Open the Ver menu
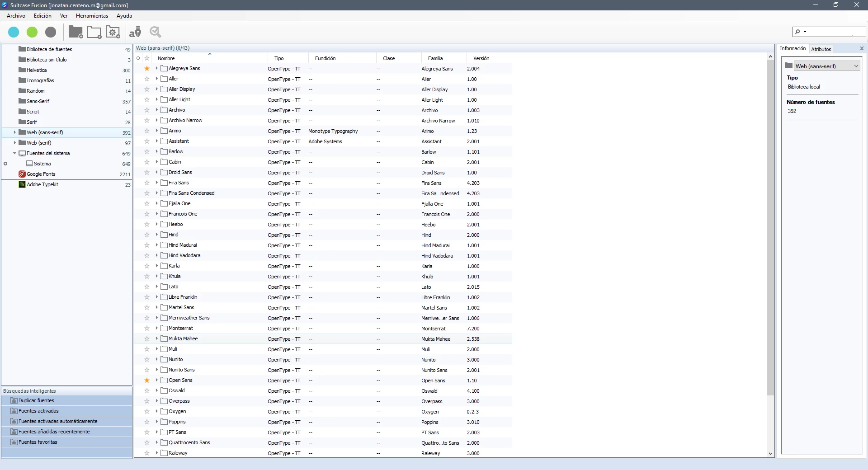 [64, 16]
